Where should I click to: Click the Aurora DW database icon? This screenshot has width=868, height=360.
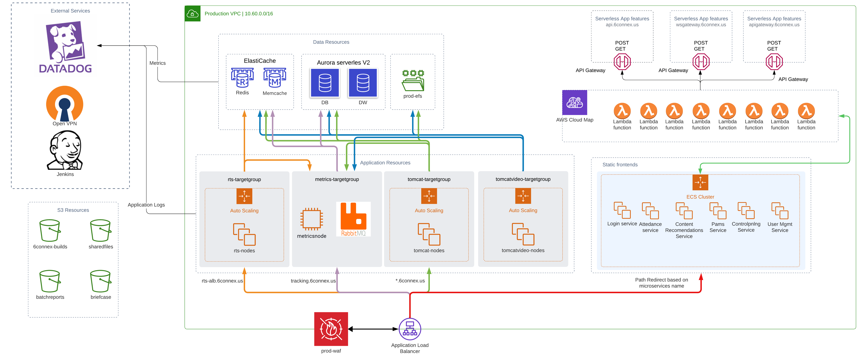[x=363, y=83]
